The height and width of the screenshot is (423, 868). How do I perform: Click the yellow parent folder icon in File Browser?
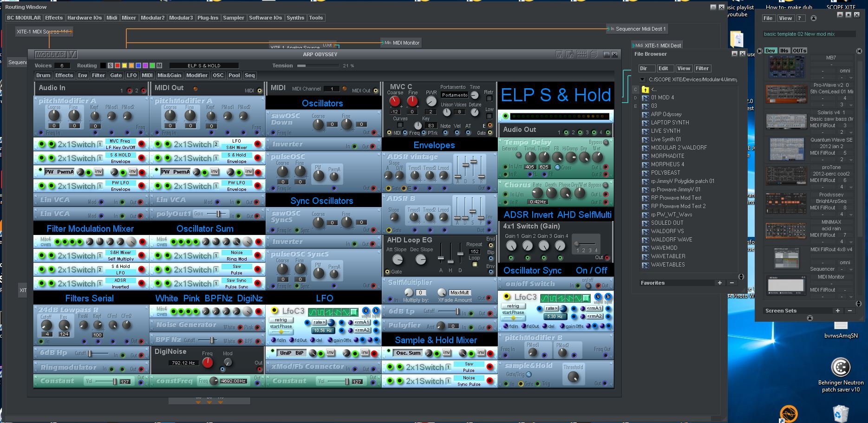click(645, 89)
